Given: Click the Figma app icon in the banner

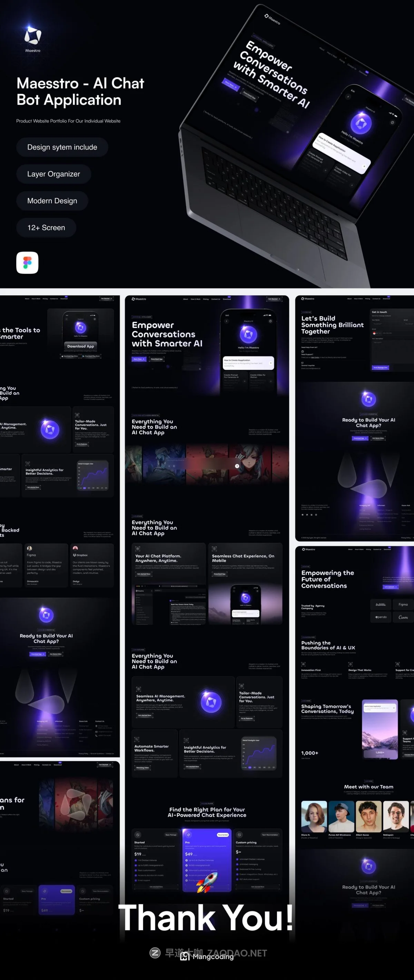Looking at the screenshot, I should (27, 263).
